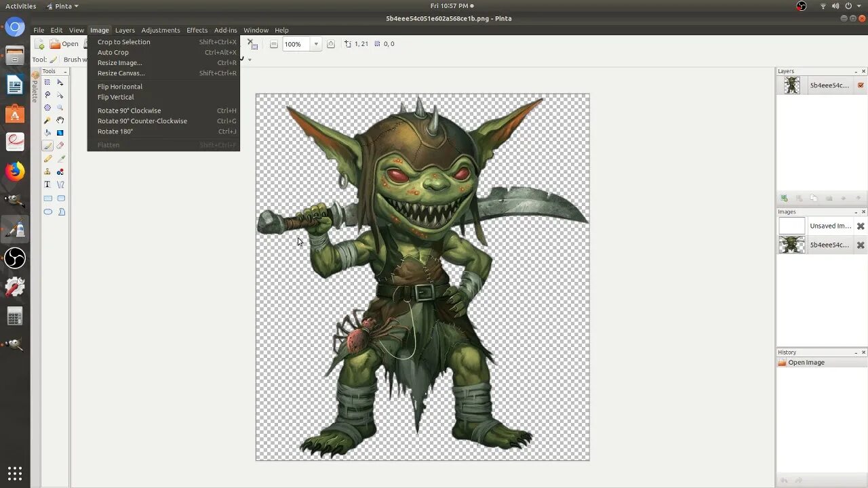Open the Layers menu
Screen dimensions: 868x488
coord(125,30)
